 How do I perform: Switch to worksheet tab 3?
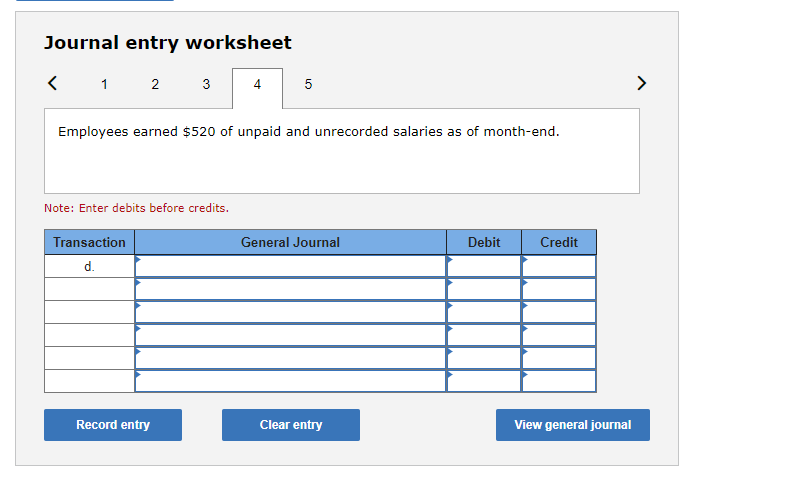pos(206,84)
